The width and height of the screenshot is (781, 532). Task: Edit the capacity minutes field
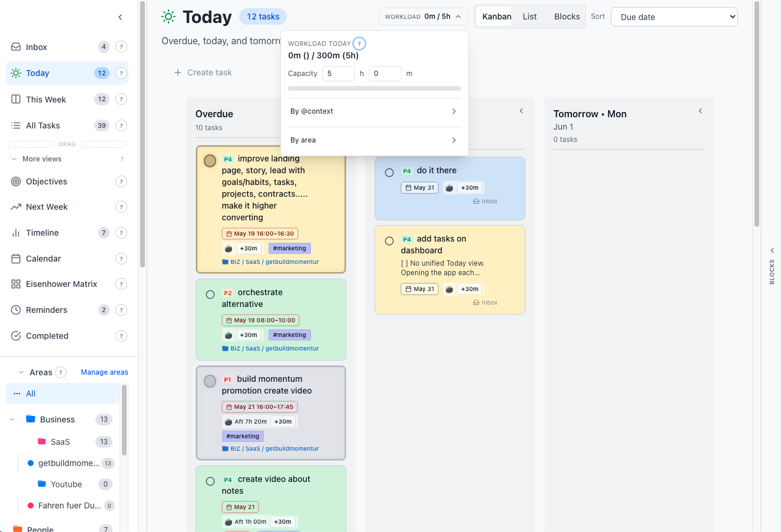coord(385,74)
